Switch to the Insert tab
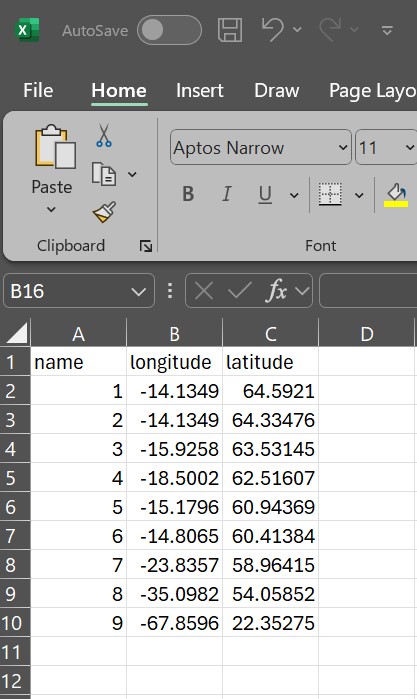Image resolution: width=417 pixels, height=699 pixels. coord(199,90)
